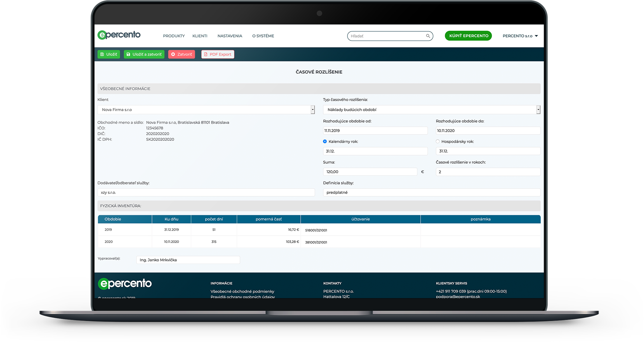Viewport: 644px width, 342px height.
Task: Select the Hospodársky rok radio option
Action: tap(438, 141)
